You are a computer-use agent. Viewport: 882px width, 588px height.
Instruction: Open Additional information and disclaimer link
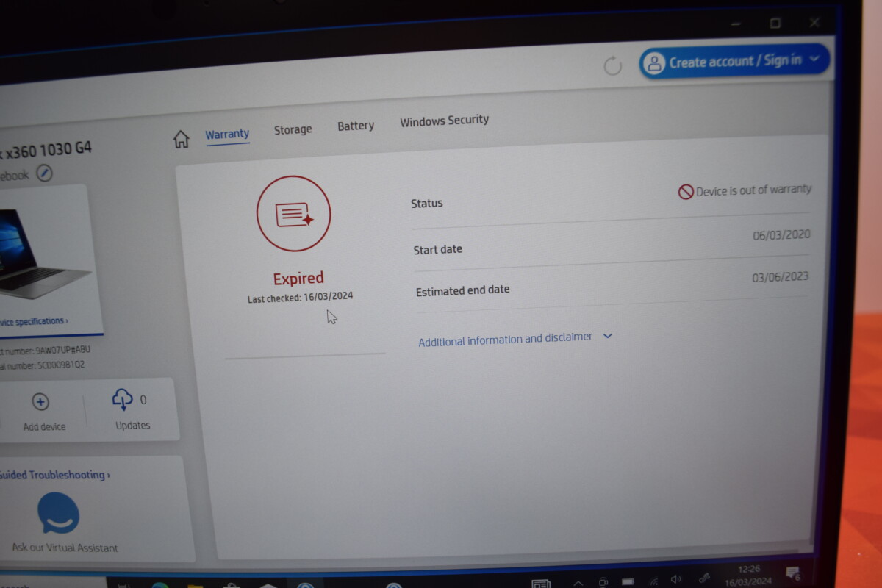506,340
